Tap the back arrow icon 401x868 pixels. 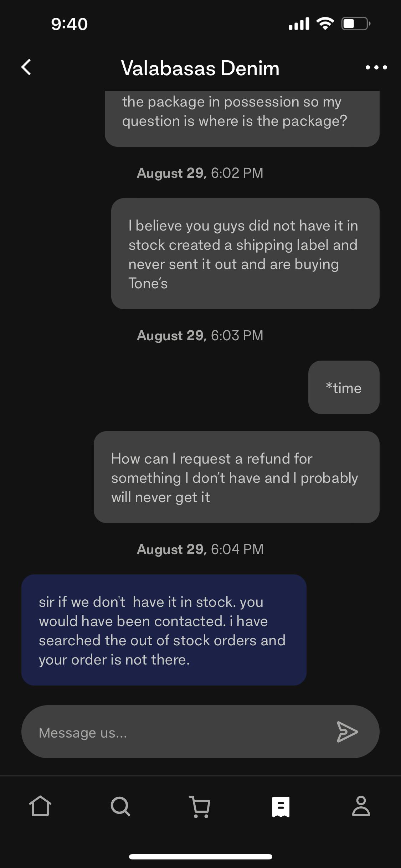26,67
